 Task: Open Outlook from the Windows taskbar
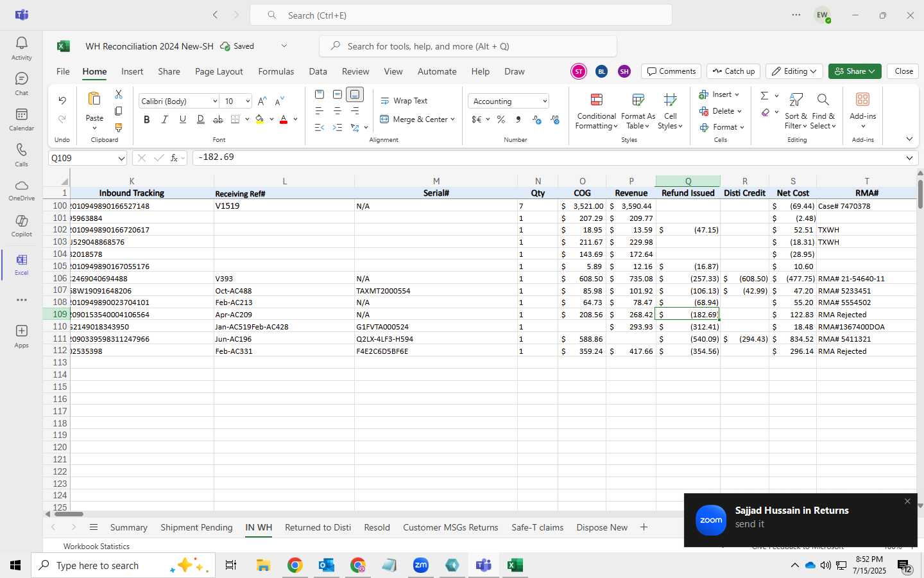[x=327, y=565]
